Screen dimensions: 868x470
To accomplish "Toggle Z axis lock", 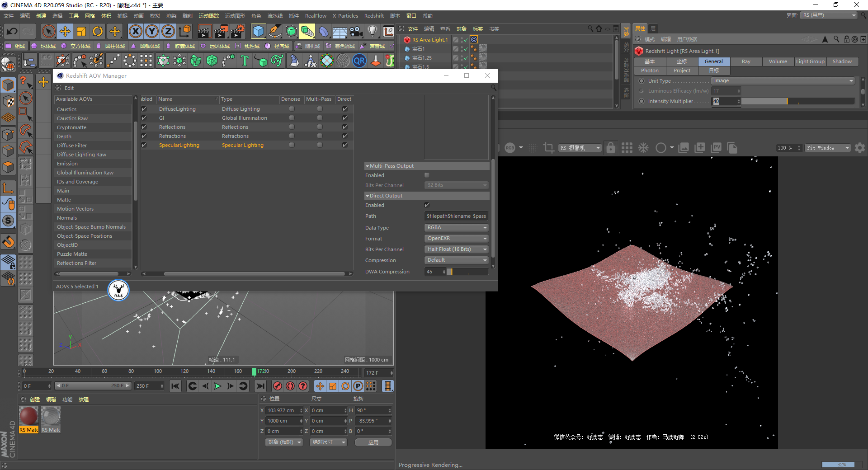I will point(168,31).
